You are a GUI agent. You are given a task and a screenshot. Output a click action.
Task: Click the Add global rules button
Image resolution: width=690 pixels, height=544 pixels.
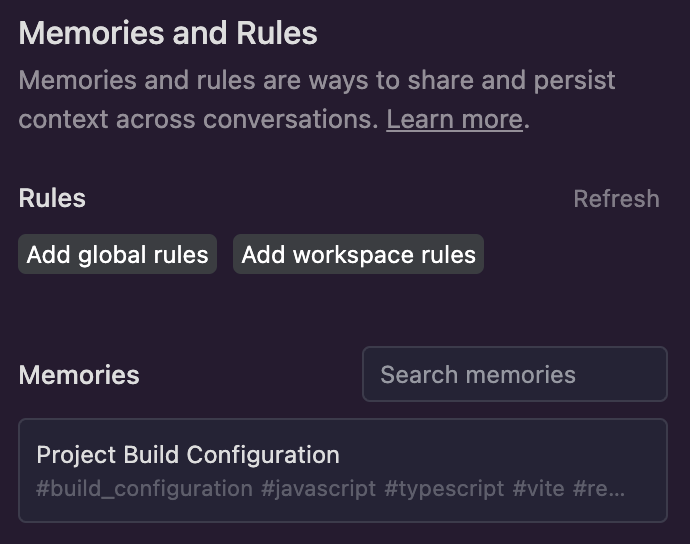point(117,255)
